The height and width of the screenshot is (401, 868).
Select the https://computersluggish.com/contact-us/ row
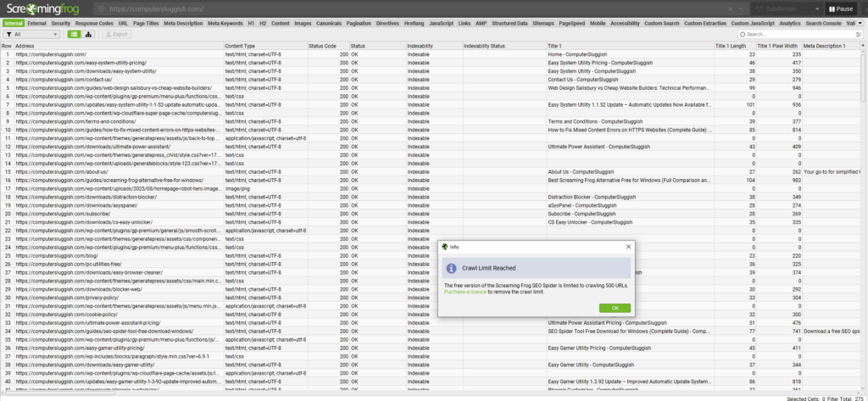119,80
